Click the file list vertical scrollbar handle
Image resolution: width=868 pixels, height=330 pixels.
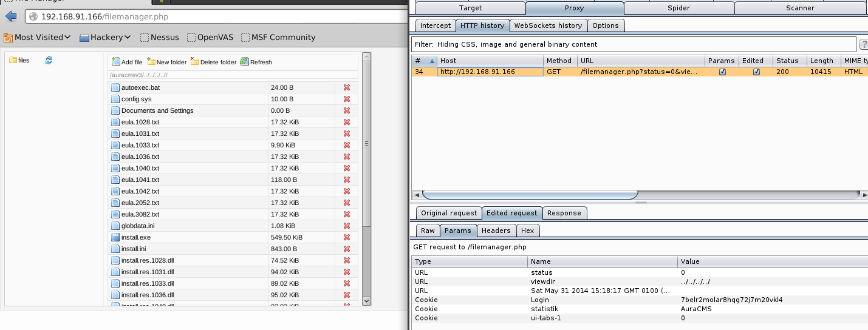point(366,144)
